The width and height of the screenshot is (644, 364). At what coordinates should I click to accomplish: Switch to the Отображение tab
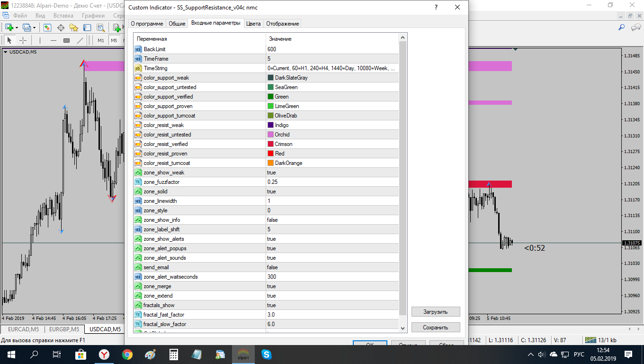point(282,24)
